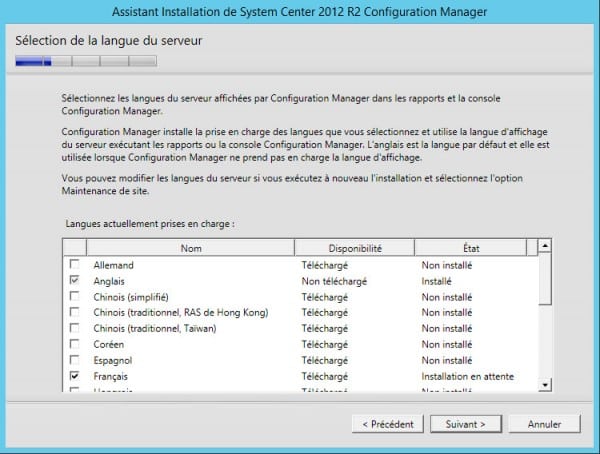Cancel setup with the Annuler button

(544, 424)
